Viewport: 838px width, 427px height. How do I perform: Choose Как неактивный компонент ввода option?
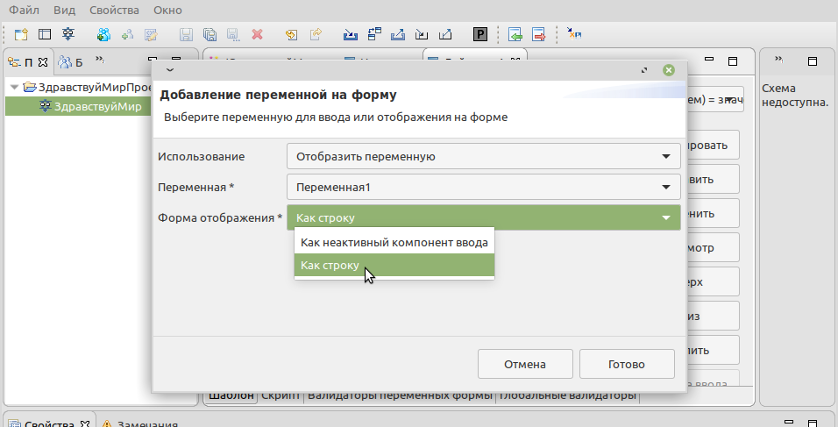pyautogui.click(x=394, y=243)
